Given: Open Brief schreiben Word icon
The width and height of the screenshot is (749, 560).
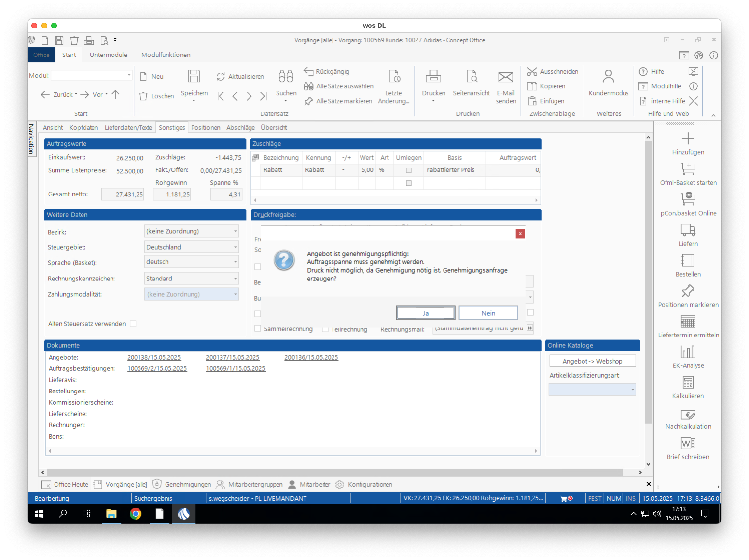Looking at the screenshot, I should (688, 443).
